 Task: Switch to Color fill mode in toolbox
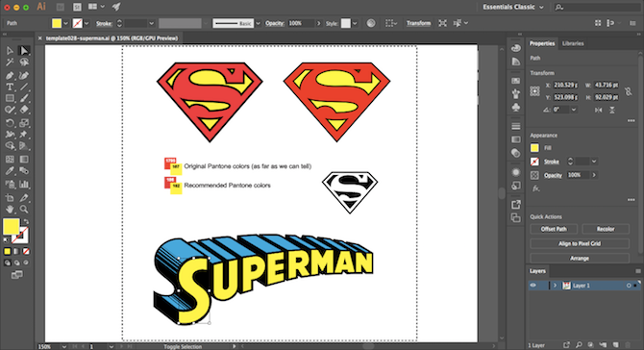(8, 251)
